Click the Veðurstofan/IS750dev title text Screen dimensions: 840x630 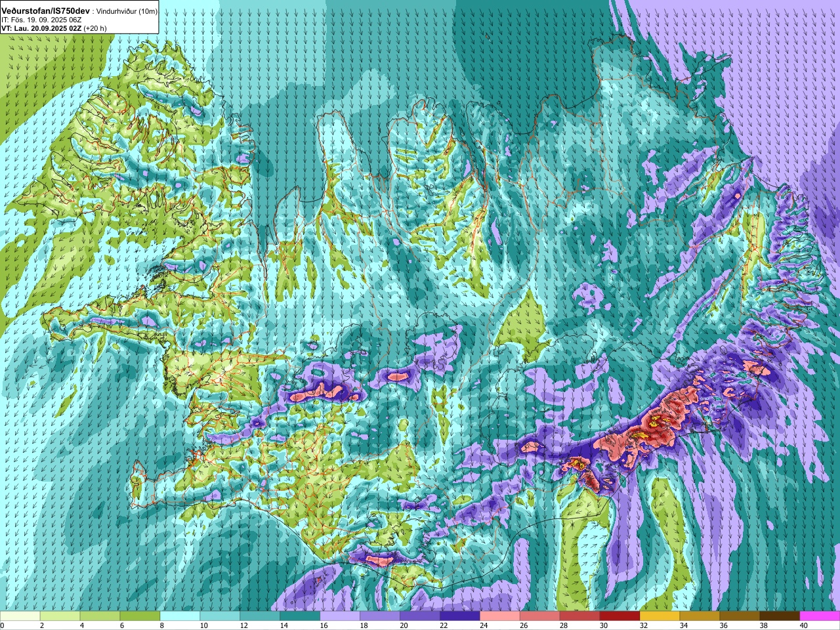click(x=46, y=11)
